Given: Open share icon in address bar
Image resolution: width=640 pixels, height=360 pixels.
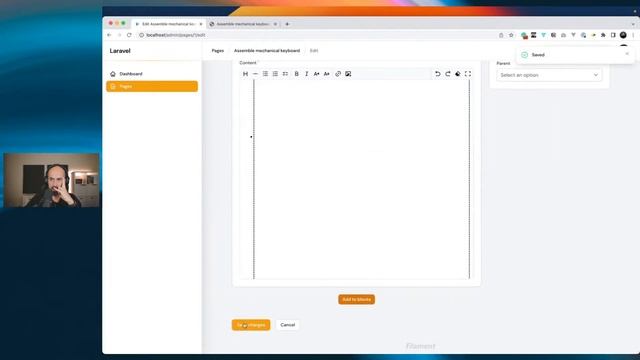Looking at the screenshot, I should coord(501,35).
